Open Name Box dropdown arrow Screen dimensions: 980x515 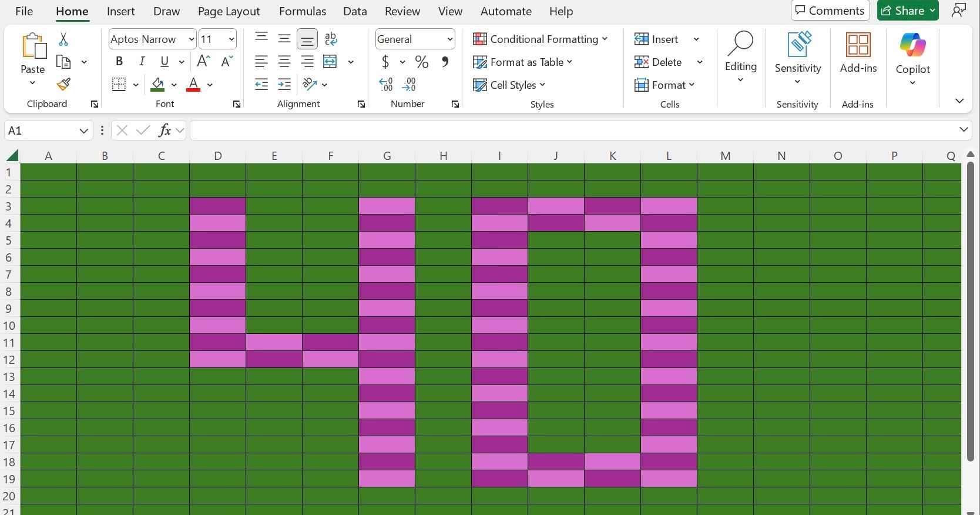[84, 131]
